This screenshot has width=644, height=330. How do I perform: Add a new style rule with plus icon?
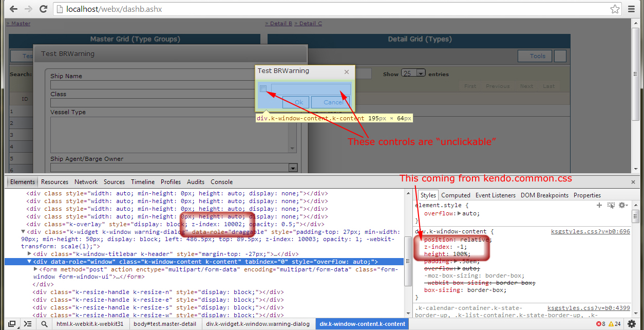[599, 205]
